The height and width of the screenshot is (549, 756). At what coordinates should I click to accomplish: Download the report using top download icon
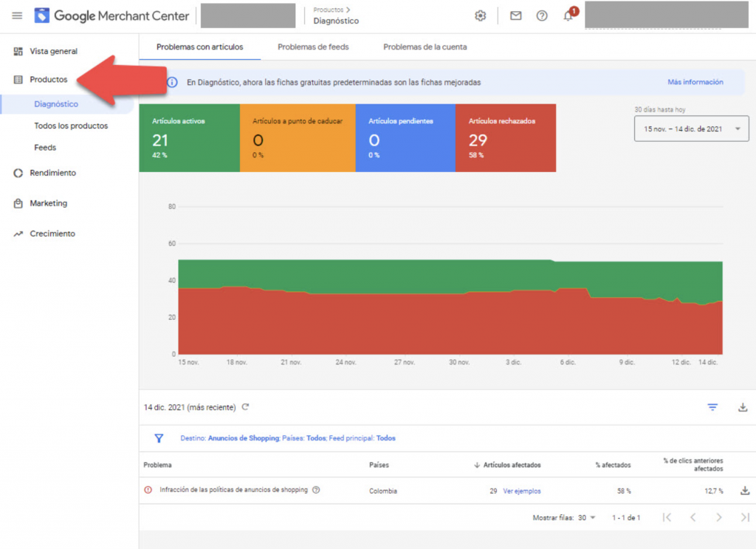coord(743,407)
